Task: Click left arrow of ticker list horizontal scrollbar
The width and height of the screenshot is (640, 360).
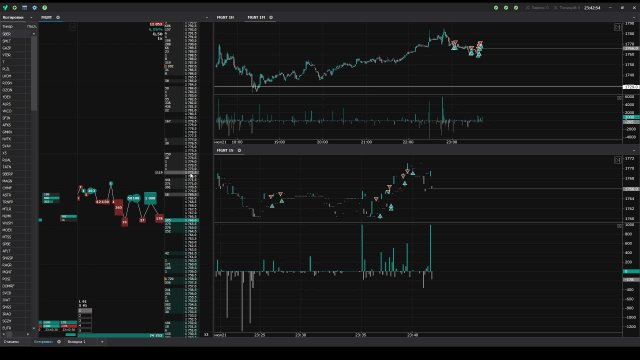Action: pos(4,334)
